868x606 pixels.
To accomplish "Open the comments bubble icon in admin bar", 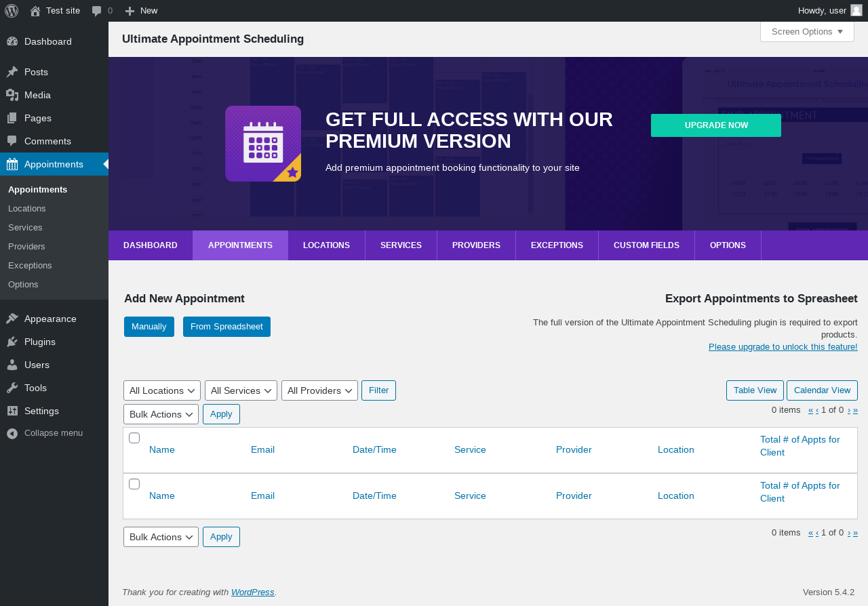I will [x=97, y=11].
